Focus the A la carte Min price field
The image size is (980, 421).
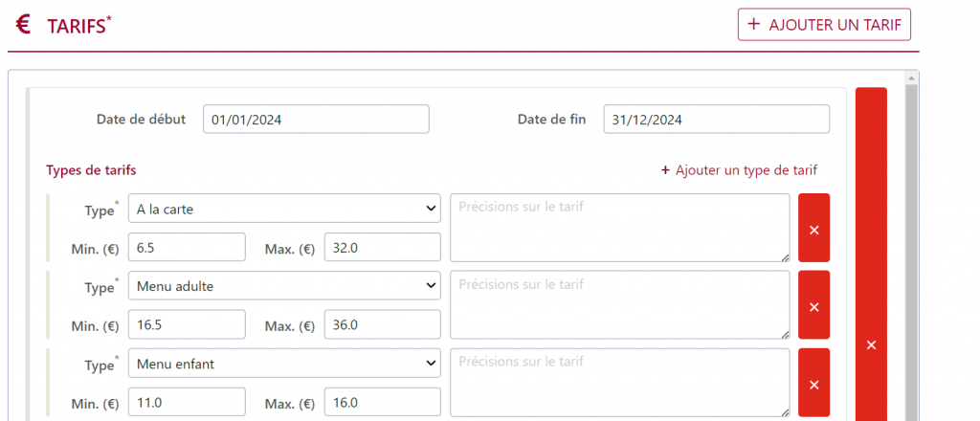coord(187,248)
